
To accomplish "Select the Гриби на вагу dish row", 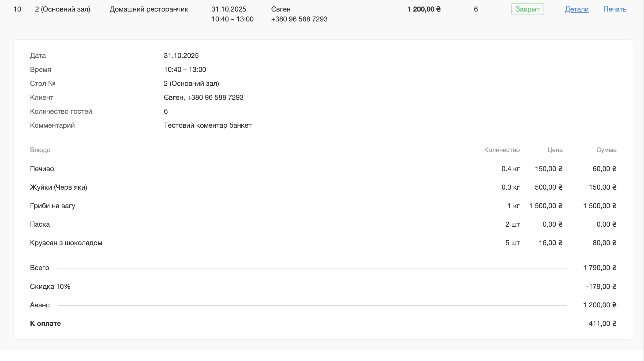I will click(53, 206).
